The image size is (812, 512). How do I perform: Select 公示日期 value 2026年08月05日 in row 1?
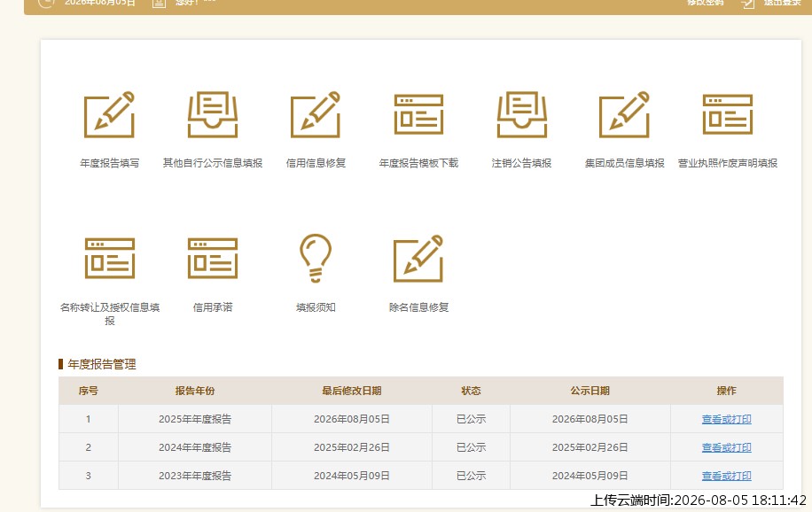click(x=589, y=419)
